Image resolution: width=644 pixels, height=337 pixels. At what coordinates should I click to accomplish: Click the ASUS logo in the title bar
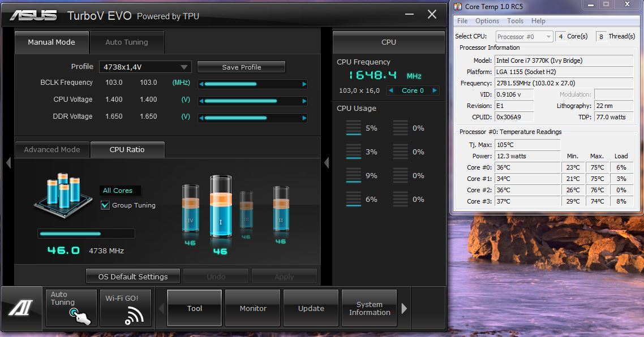(x=33, y=16)
